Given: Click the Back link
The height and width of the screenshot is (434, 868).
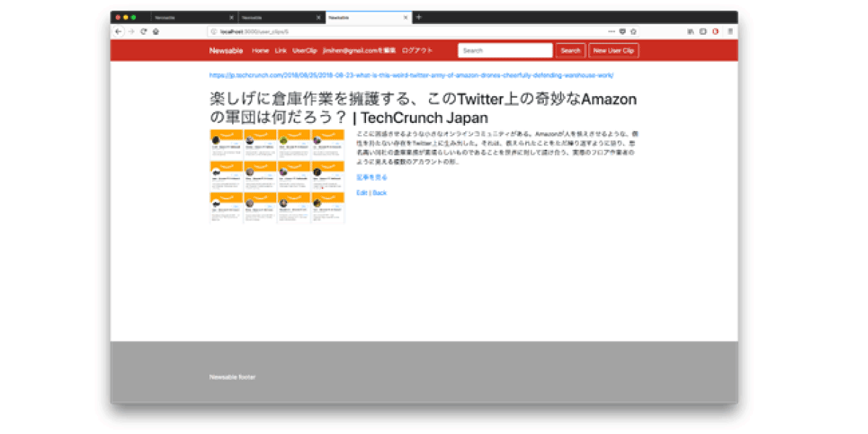Looking at the screenshot, I should pos(380,193).
